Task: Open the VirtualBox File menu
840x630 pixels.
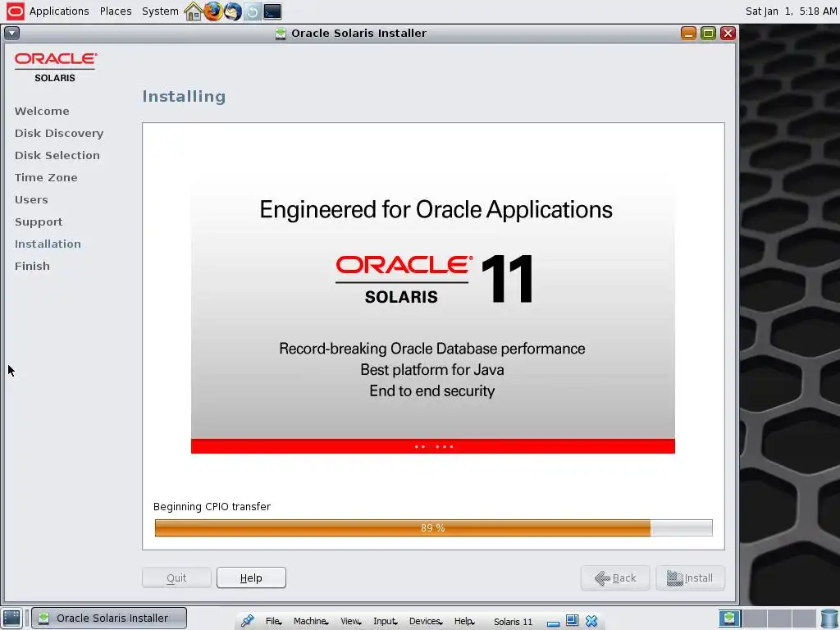Action: (x=274, y=621)
